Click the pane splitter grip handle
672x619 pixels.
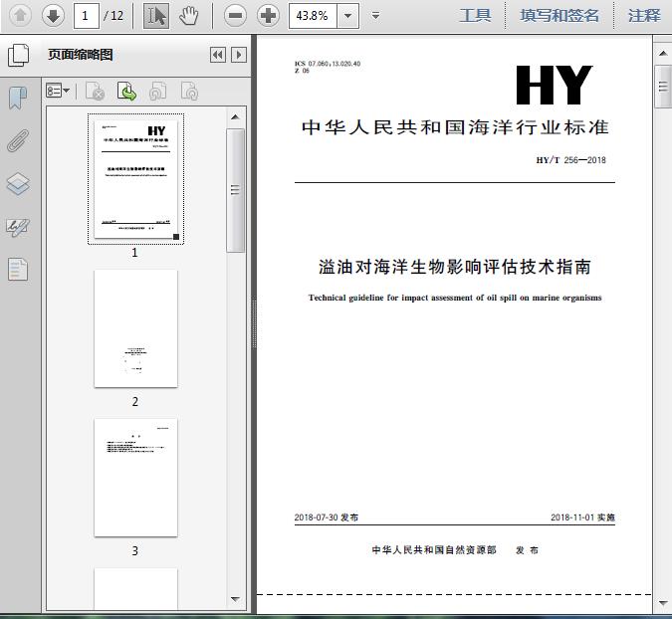click(x=254, y=323)
